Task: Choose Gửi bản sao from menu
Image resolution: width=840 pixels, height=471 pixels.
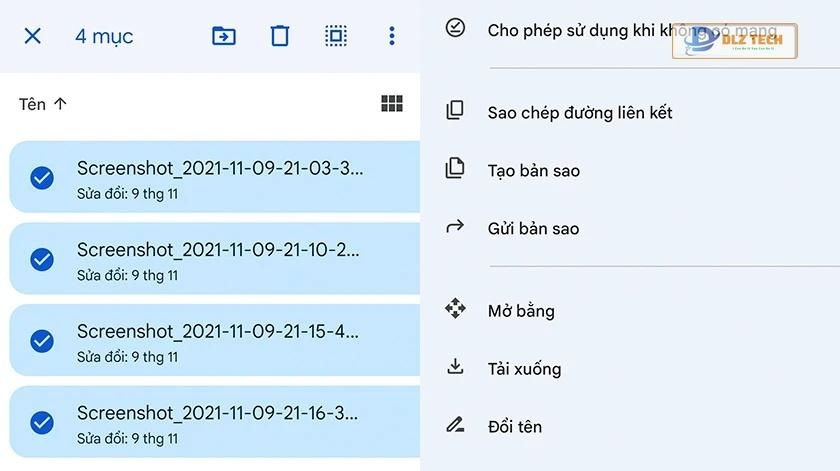Action: tap(533, 229)
